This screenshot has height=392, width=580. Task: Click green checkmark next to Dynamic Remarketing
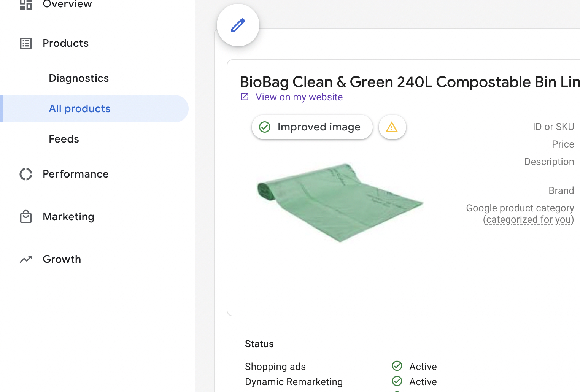[x=397, y=381]
